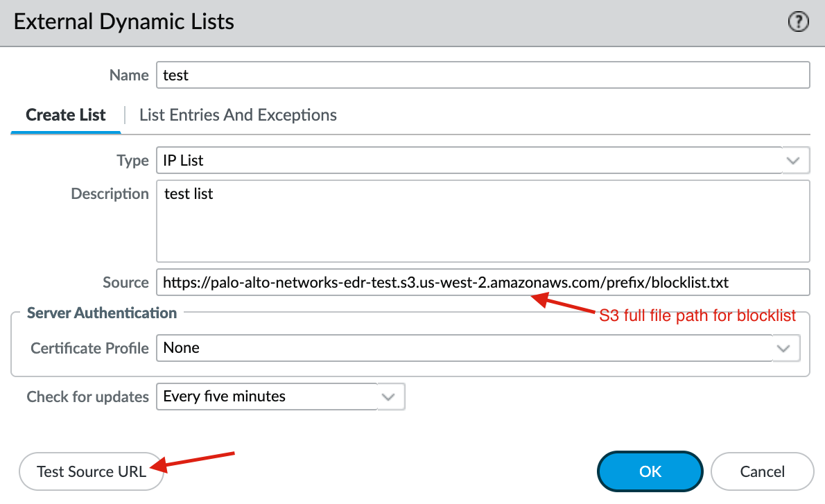Click the "Every five minutes" update interval field
825x504 pixels.
[x=267, y=397]
